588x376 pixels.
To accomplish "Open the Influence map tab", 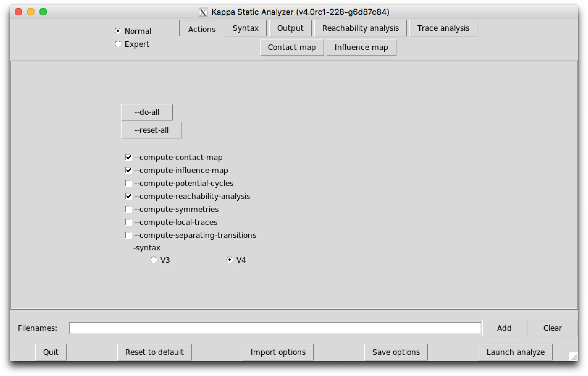I will coord(361,47).
